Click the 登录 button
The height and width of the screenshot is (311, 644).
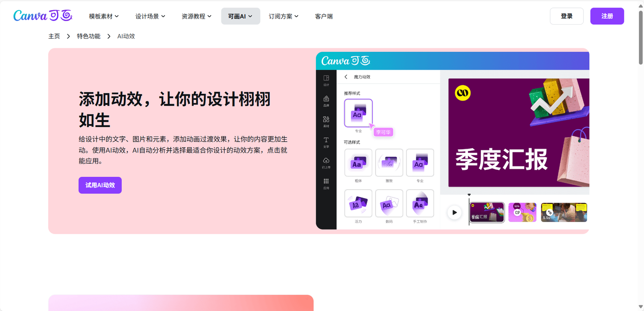click(567, 16)
